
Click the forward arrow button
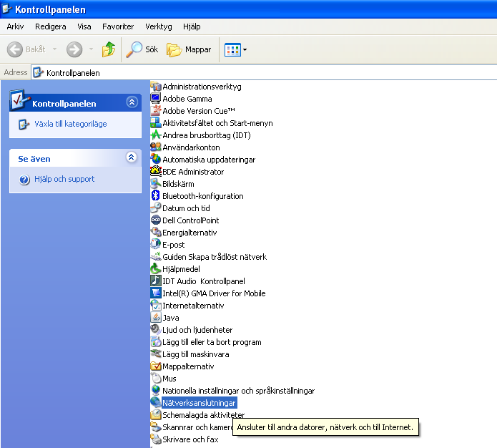point(74,49)
